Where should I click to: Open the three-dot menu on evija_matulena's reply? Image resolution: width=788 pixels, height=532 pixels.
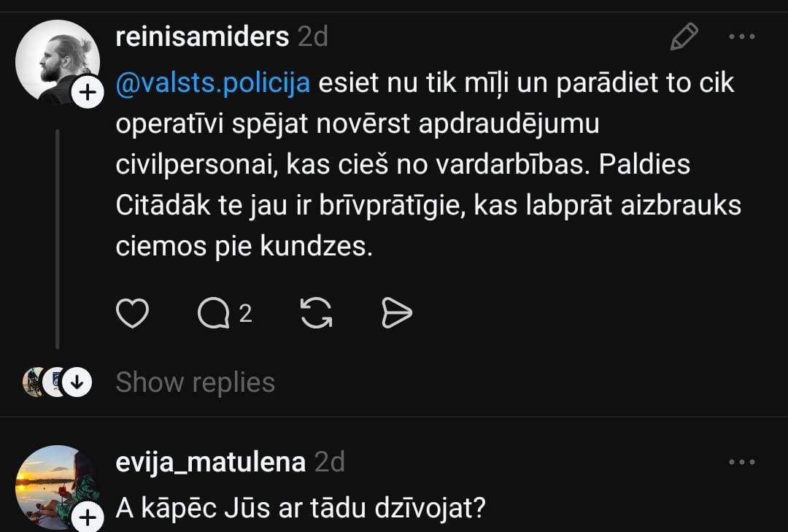(742, 462)
